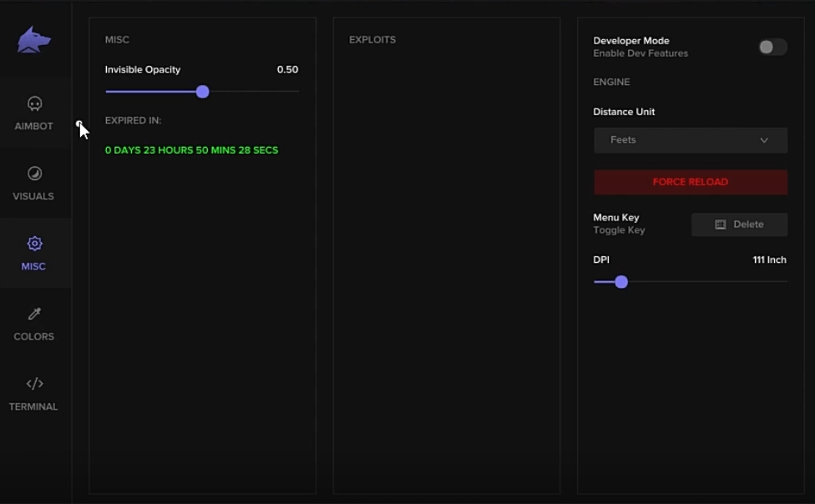815x504 pixels.
Task: Click the Delete menu key bind button
Action: pos(739,224)
